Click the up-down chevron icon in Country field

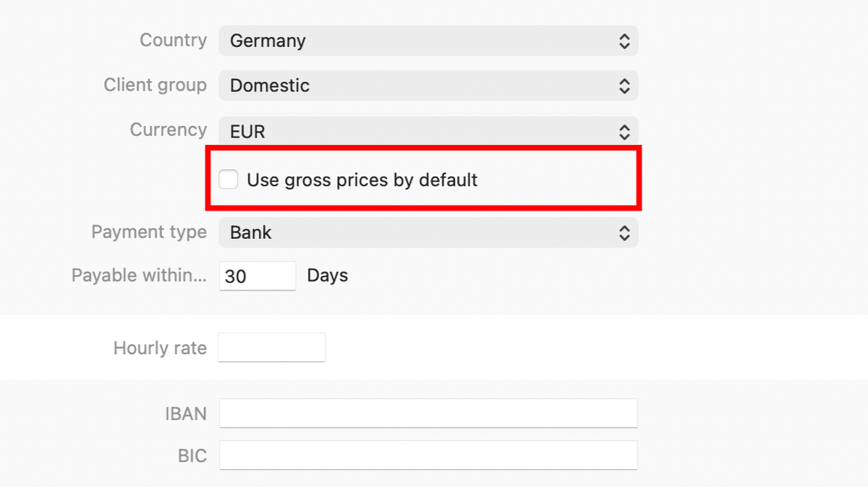coord(624,41)
